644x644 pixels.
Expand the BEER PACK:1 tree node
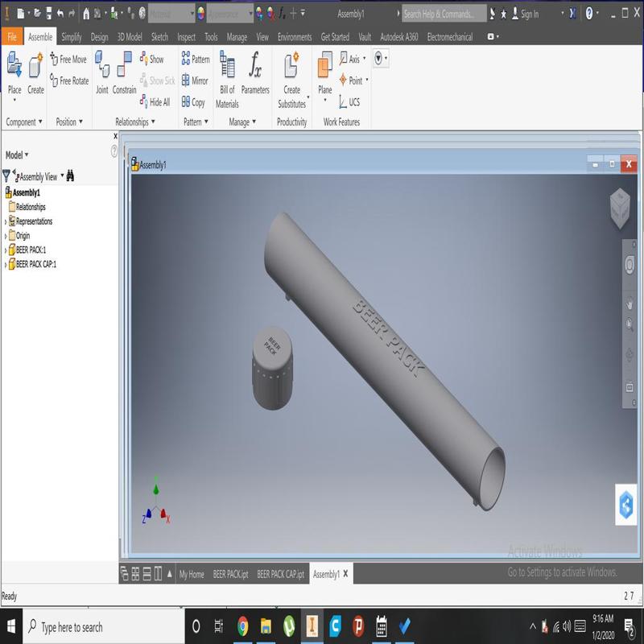click(x=6, y=250)
